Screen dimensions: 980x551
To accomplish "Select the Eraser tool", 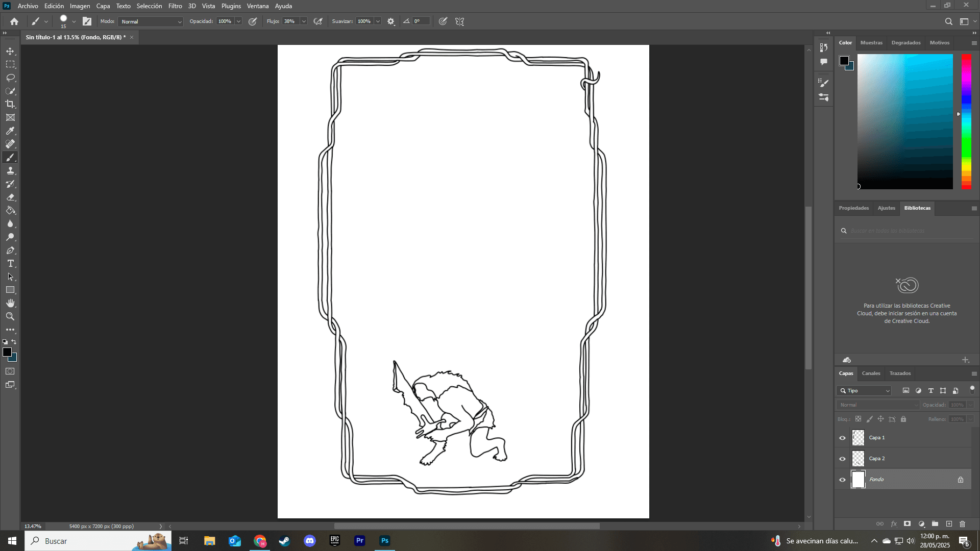I will click(10, 197).
